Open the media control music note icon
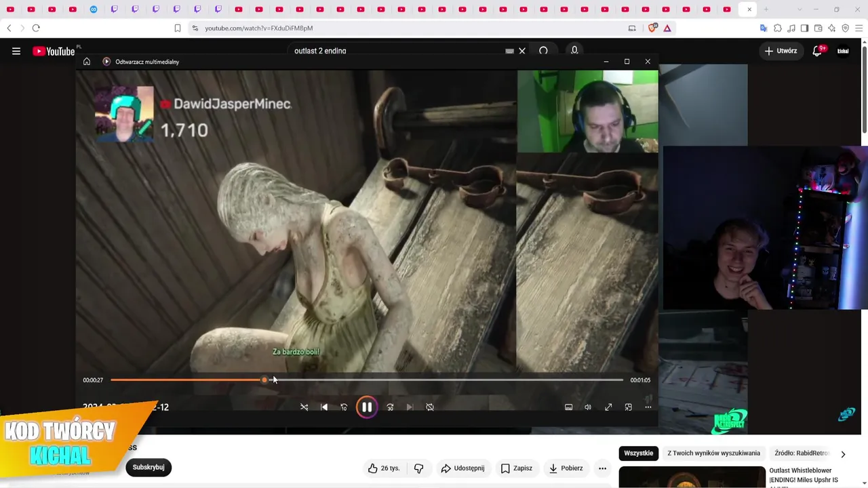Viewport: 868px width, 488px height. click(x=791, y=28)
